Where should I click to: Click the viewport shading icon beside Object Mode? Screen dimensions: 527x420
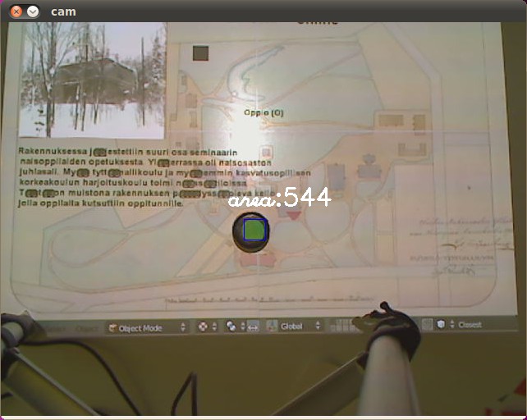coord(203,326)
